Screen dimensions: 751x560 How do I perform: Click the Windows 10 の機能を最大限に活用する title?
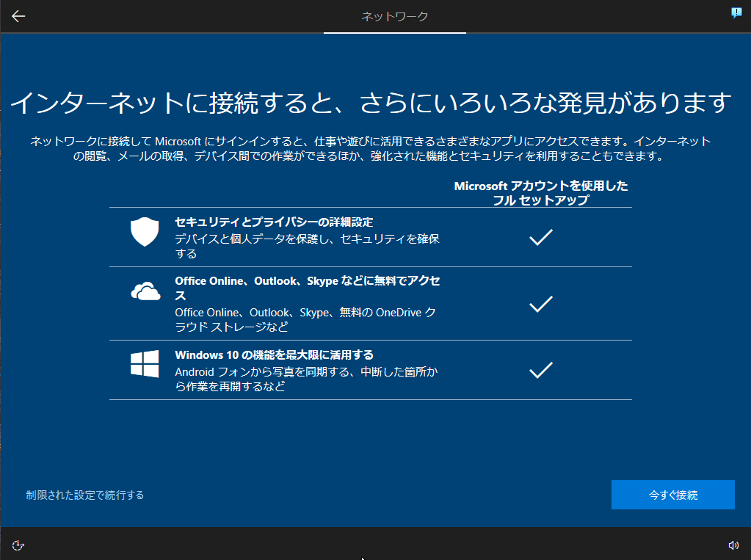pos(274,354)
